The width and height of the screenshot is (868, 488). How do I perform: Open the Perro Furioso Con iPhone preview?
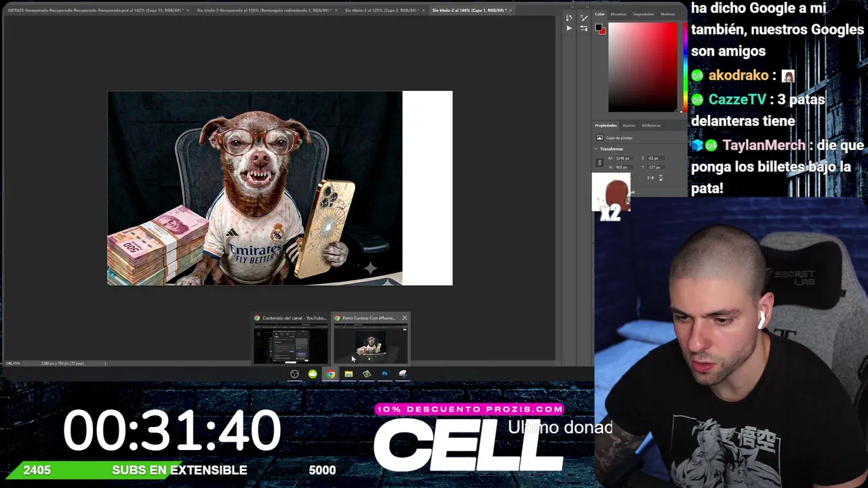(x=370, y=339)
